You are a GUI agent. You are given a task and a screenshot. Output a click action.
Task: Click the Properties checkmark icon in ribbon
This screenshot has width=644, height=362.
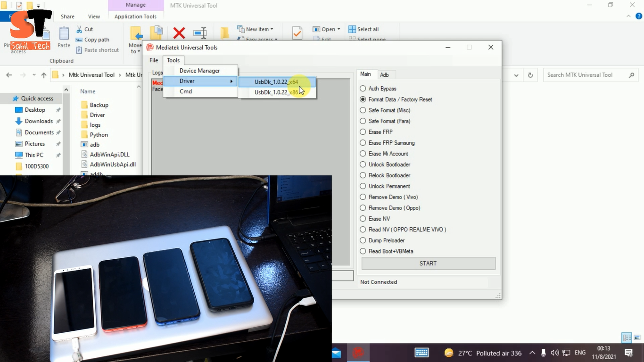(297, 33)
